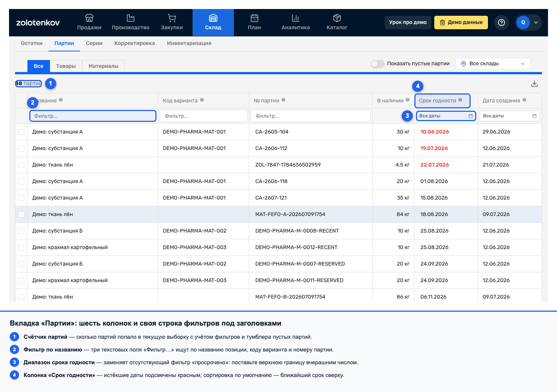Click the Демо данные button
Screen dimensions: 557x392
[461, 23]
